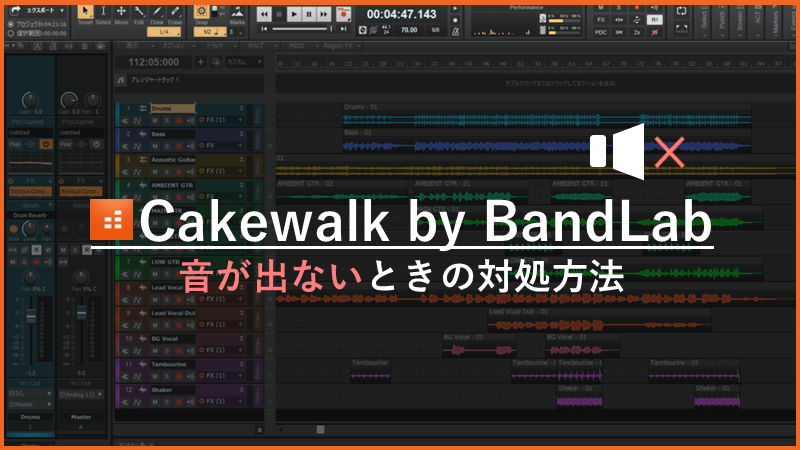Click the Master channel volume fader
The height and width of the screenshot is (450, 800).
click(x=81, y=313)
